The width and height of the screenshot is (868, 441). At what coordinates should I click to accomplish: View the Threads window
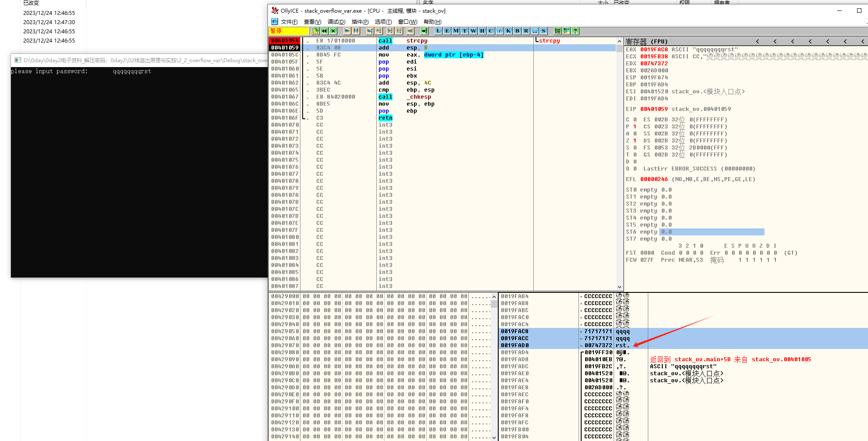point(464,31)
